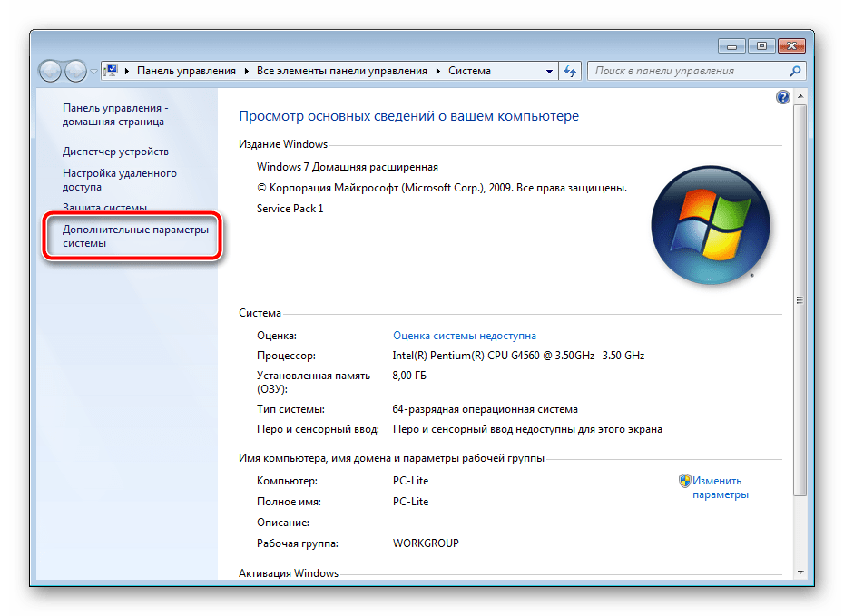Image resolution: width=844 pixels, height=616 pixels.
Task: Click the vertical scrollbar thumb
Action: tap(800, 300)
